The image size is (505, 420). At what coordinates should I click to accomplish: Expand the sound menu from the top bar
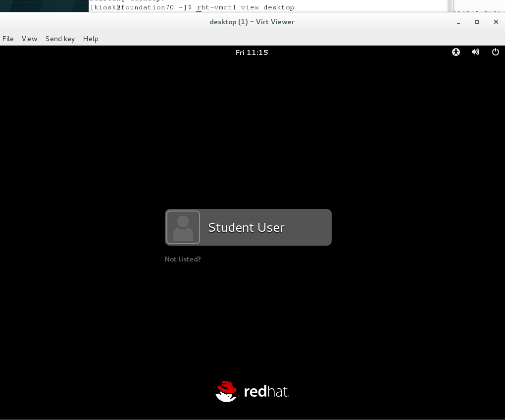tap(475, 52)
